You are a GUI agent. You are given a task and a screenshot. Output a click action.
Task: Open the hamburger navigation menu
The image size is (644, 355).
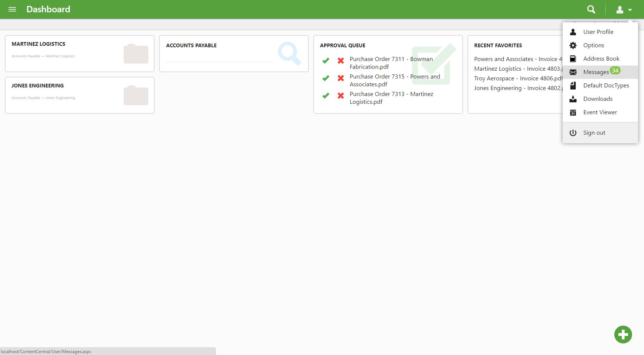tap(12, 9)
